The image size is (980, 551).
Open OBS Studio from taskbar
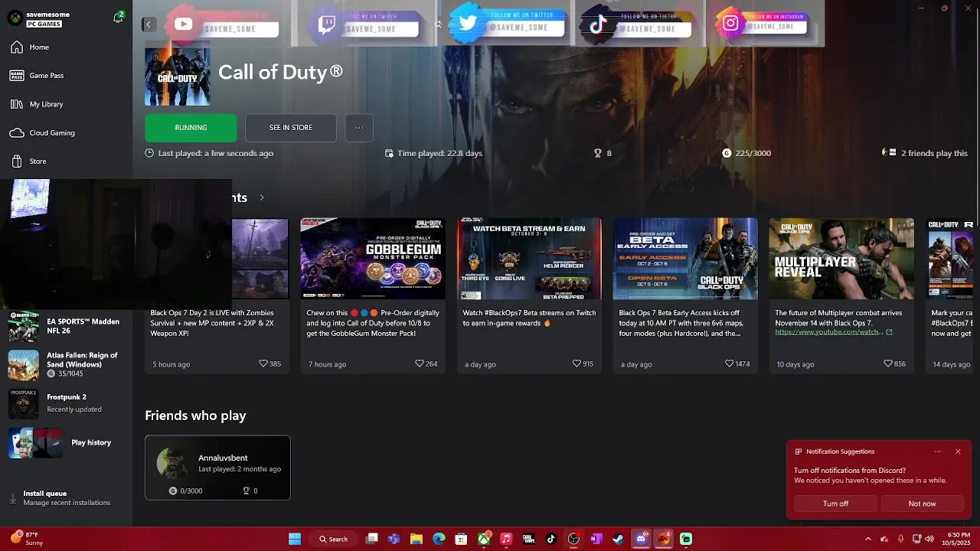(x=573, y=539)
